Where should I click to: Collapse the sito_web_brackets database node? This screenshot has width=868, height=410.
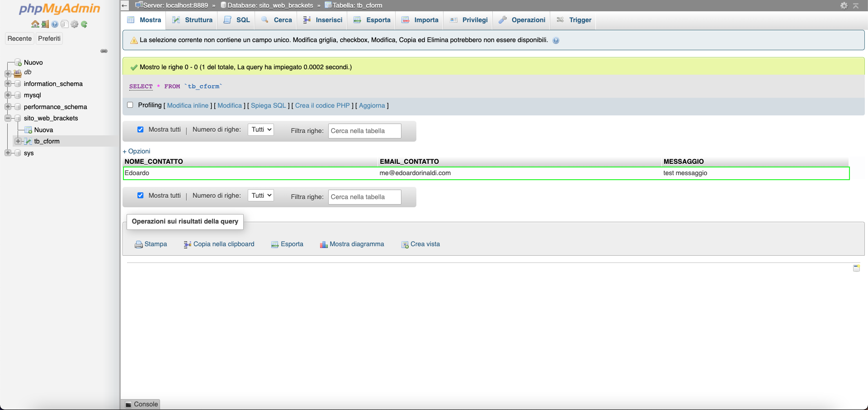pyautogui.click(x=8, y=118)
